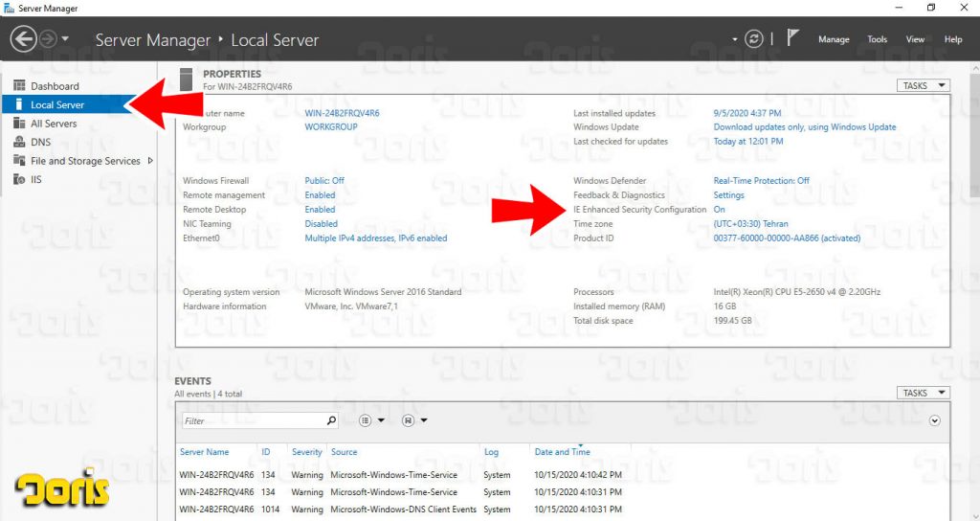Screen dimensions: 980x521
Task: Select All Servers in the sidebar
Action: tap(54, 124)
